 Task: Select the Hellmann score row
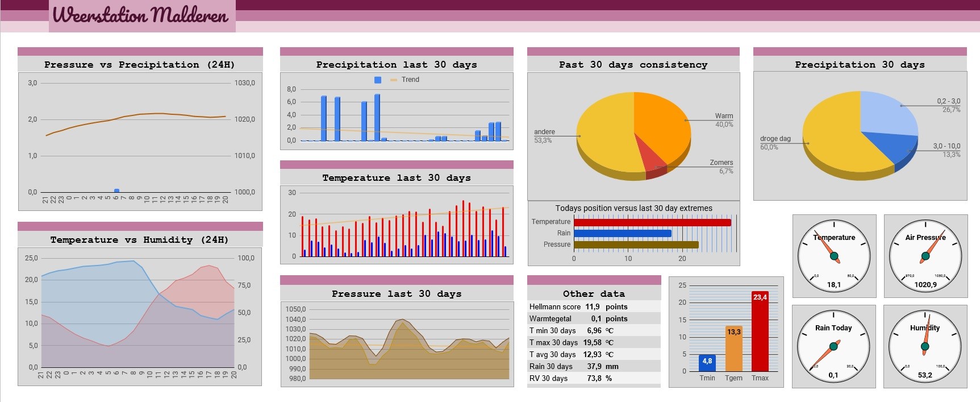pyautogui.click(x=594, y=306)
